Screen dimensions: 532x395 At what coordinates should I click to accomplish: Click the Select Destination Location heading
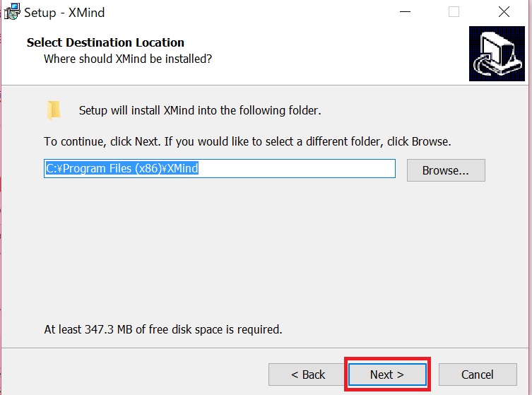click(105, 43)
